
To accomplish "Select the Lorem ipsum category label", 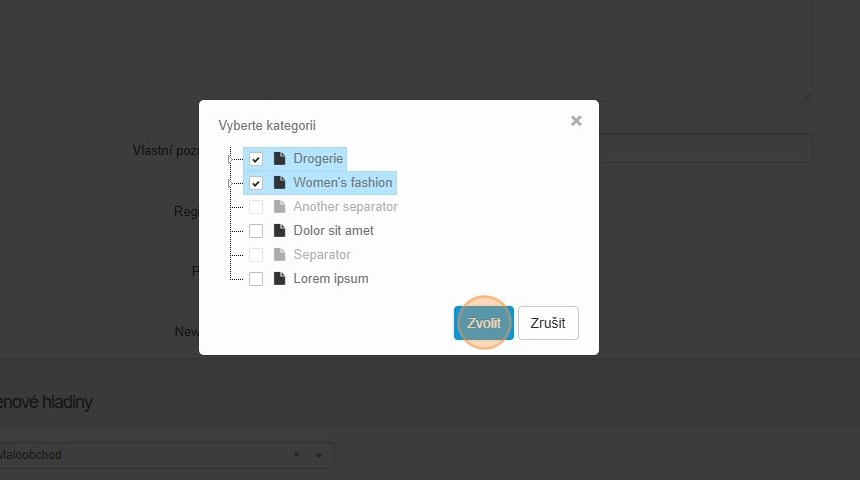I will pos(331,279).
